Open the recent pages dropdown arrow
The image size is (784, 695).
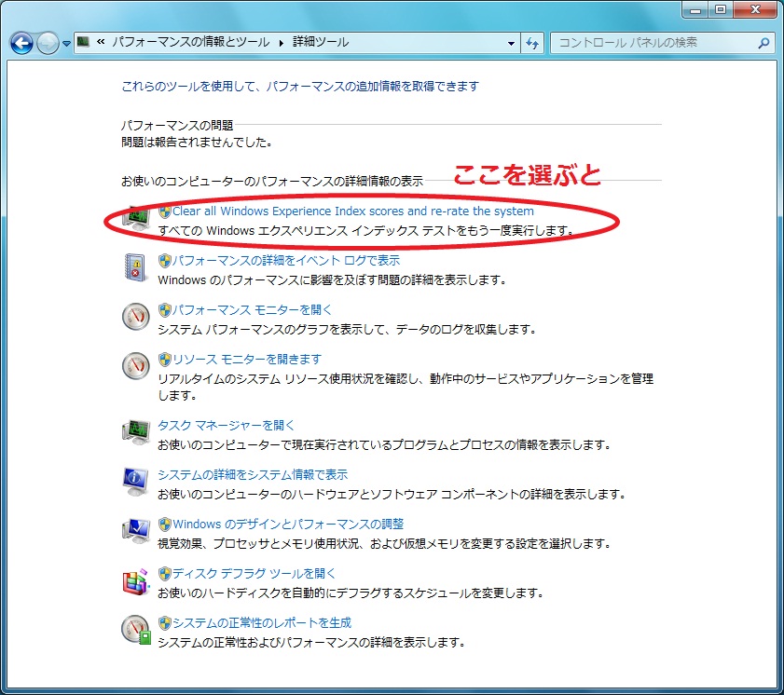66,44
